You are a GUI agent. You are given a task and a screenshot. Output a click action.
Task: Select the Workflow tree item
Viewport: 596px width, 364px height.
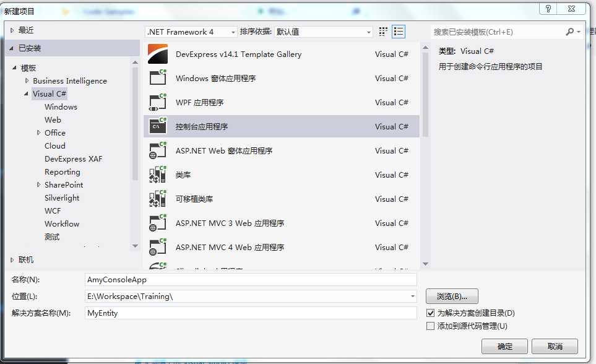pyautogui.click(x=62, y=223)
